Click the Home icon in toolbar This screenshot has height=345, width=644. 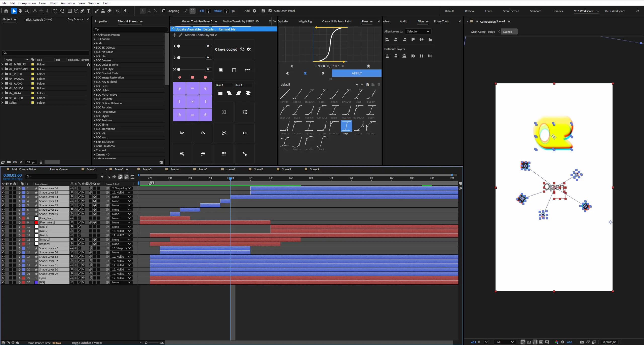[6, 11]
